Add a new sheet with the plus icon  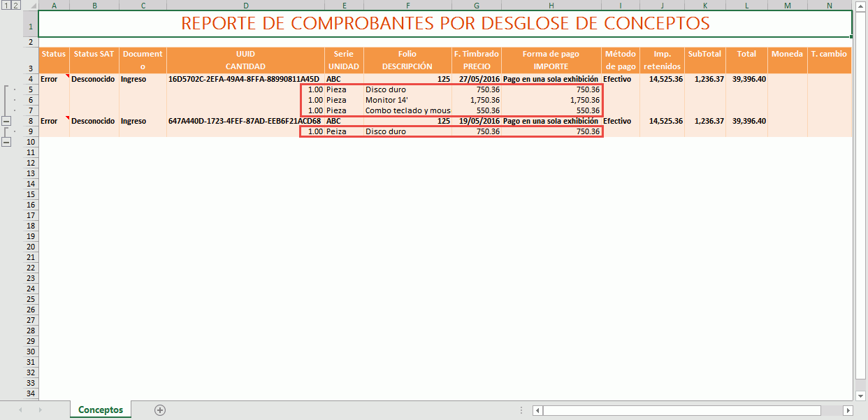[160, 410]
